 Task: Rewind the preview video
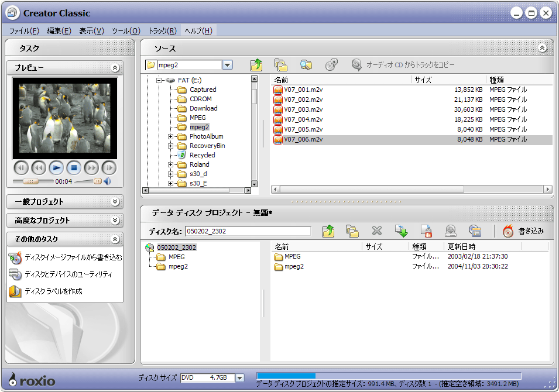tap(39, 168)
